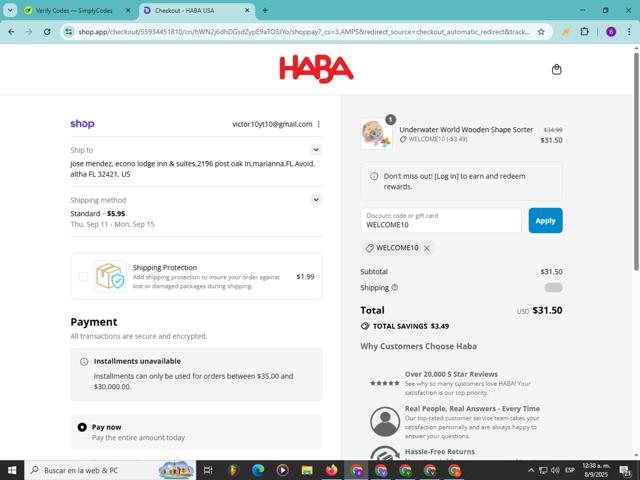The height and width of the screenshot is (480, 640).
Task: Show shipping help question mark icon
Action: [395, 287]
